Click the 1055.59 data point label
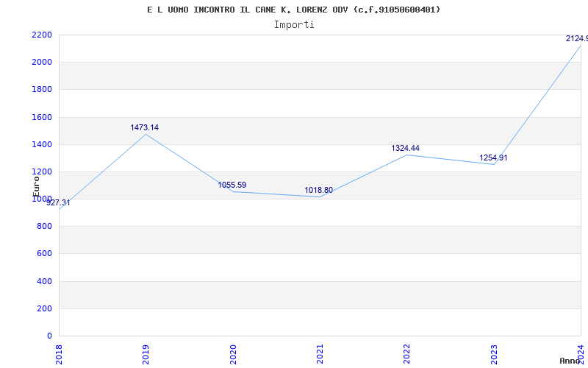Viewport: 588px width, 368px height. point(232,185)
